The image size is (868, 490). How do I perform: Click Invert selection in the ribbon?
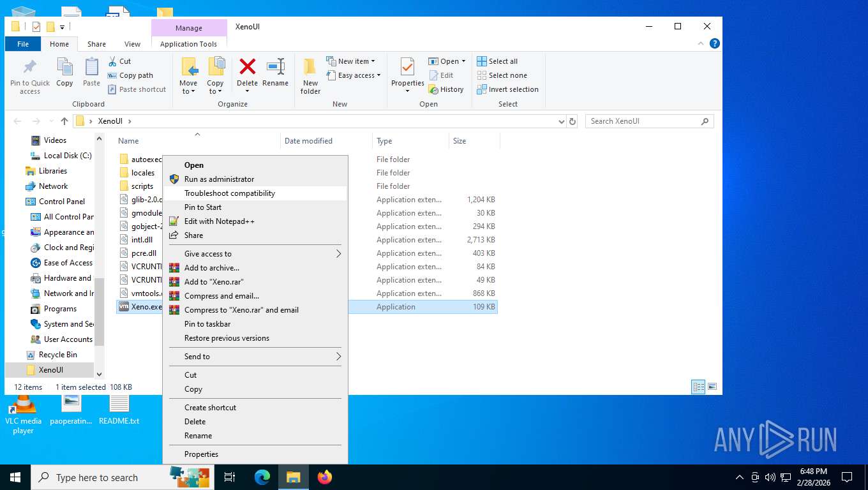tap(508, 89)
